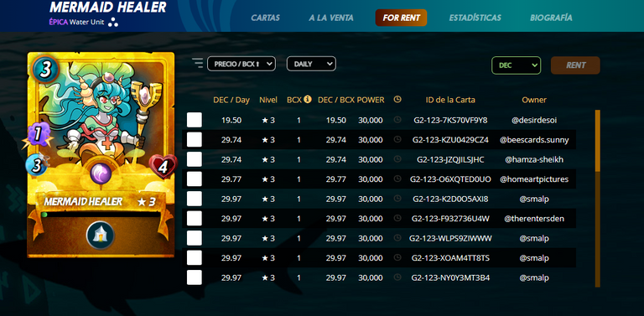This screenshot has height=316, width=644.
Task: Click owner @hamza-sheikh
Action: coord(534,159)
